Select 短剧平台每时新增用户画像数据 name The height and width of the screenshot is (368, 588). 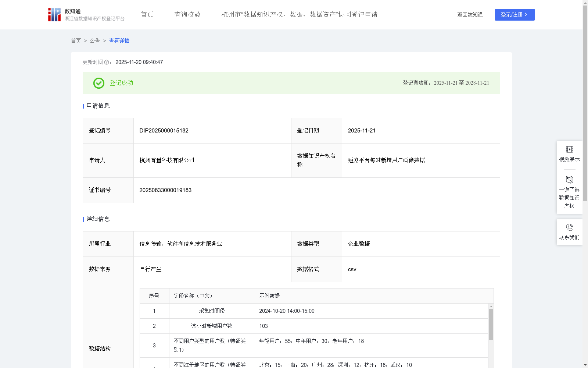tap(386, 160)
